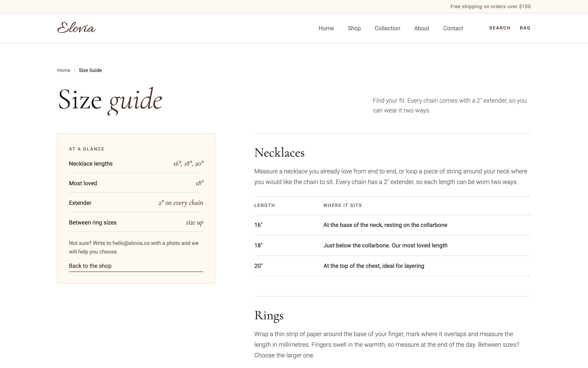
Task: Click the Between ring sizes label
Action: coord(92,222)
